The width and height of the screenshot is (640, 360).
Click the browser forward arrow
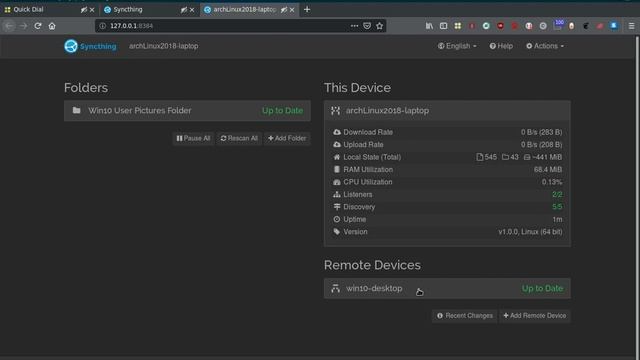[x=23, y=26]
